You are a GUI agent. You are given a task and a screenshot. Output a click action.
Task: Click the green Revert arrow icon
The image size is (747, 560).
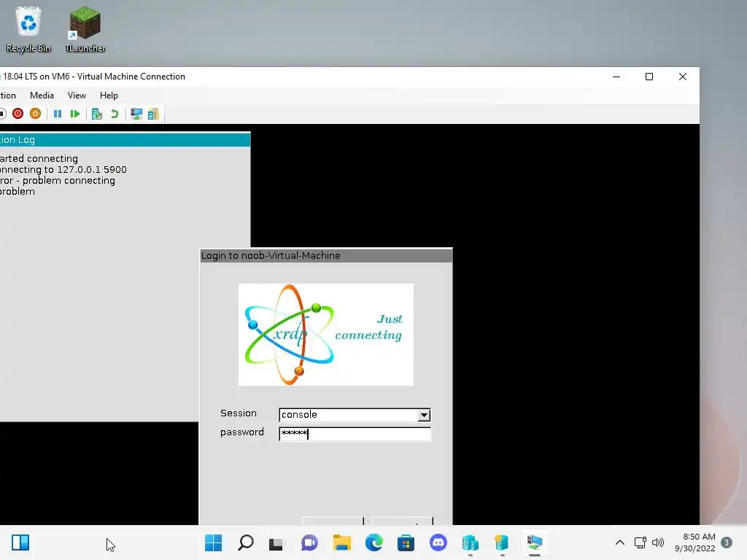tap(115, 114)
